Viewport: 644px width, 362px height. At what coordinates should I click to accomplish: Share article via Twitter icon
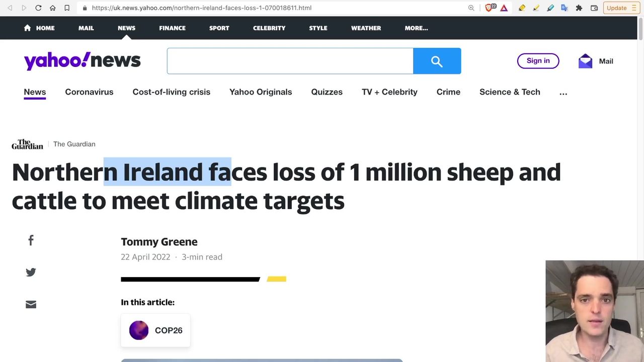pos(31,272)
